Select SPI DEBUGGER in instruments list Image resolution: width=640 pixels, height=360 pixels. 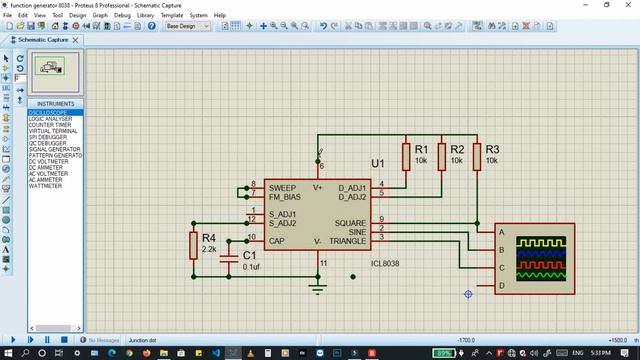[x=56, y=137]
